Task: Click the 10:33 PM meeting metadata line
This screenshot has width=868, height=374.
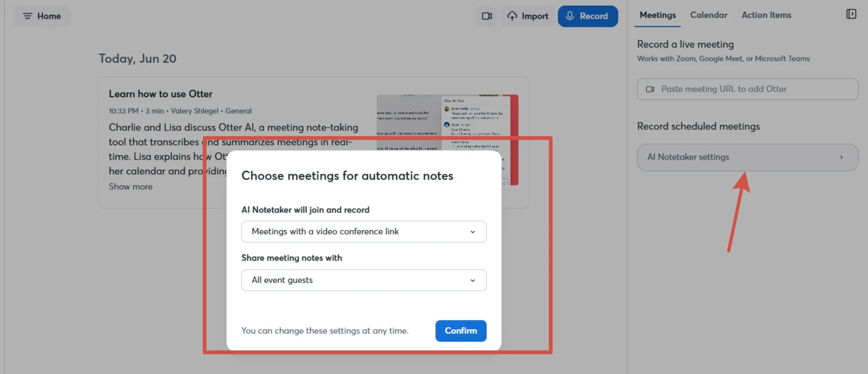Action: [x=180, y=111]
